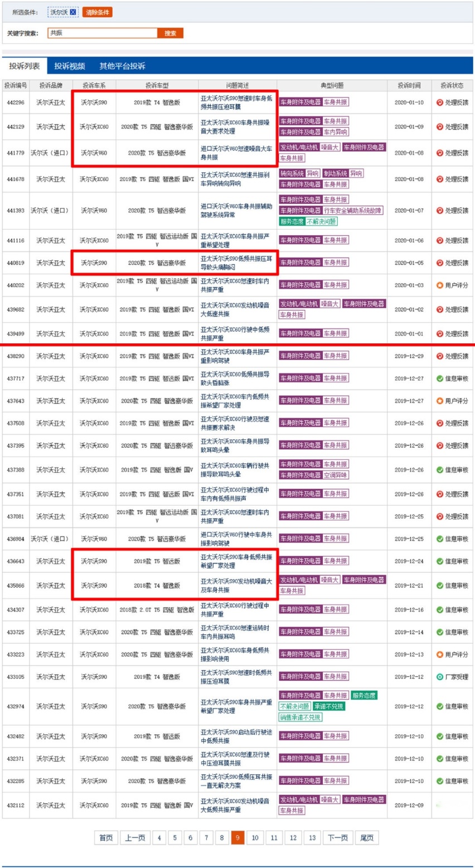Click the 承诺不兑现 tag in row 432974
Viewport: 475px width, 868px height.
point(328,706)
